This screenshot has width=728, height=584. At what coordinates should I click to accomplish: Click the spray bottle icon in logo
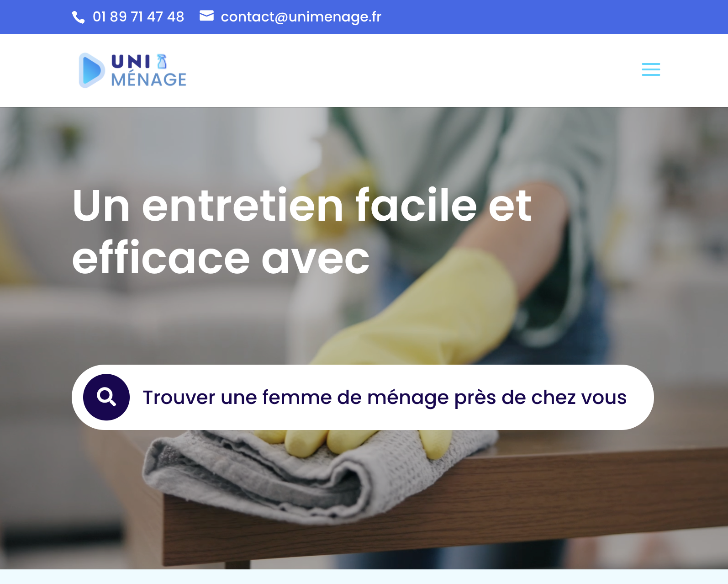pos(162,61)
